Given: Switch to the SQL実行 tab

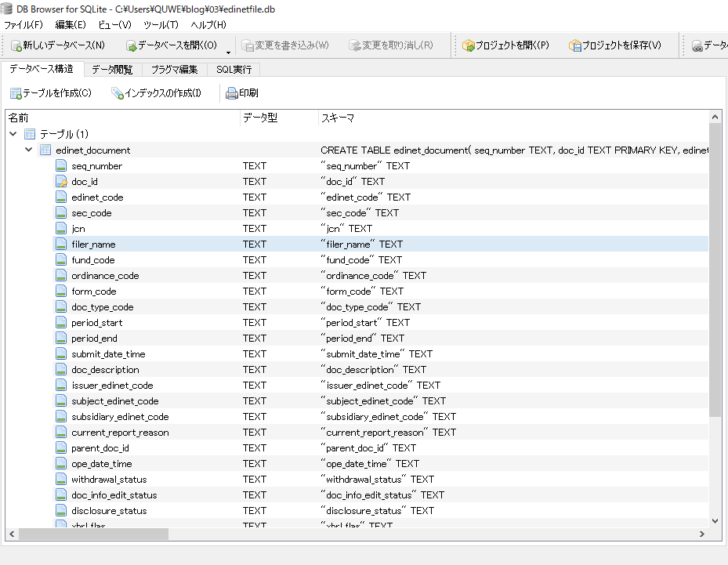Looking at the screenshot, I should click(234, 70).
